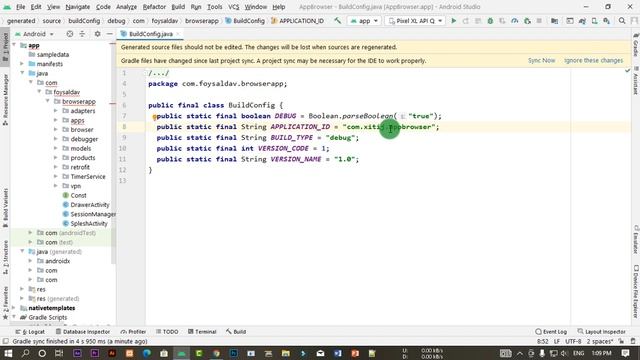Click the BuildConfig breadcrumb in navigation bar
Screen dimensions: 640x360
click(245, 20)
